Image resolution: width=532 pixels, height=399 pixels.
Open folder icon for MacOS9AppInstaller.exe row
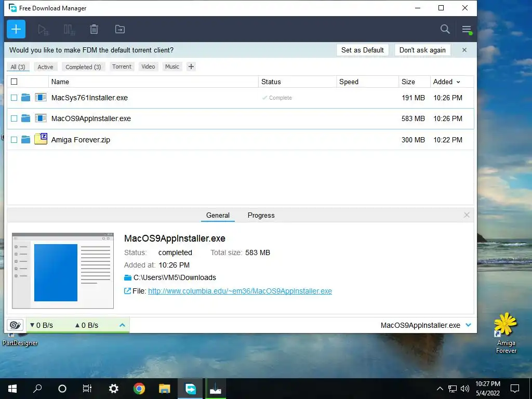[x=26, y=118]
